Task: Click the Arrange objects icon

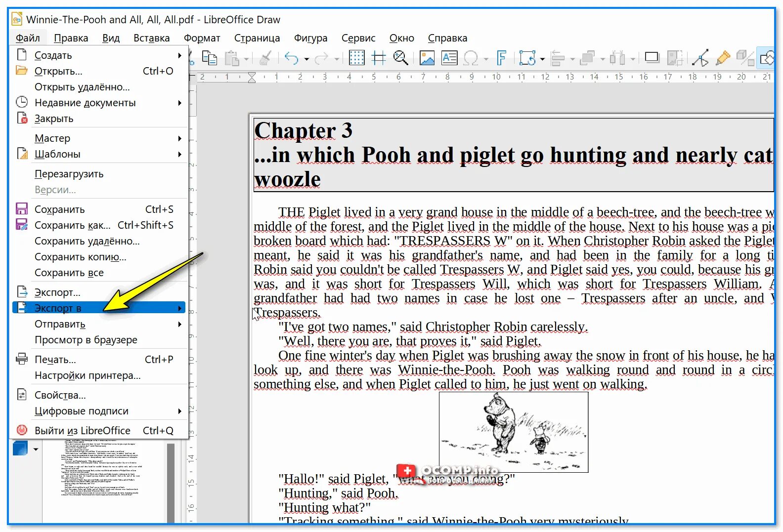Action: point(588,58)
